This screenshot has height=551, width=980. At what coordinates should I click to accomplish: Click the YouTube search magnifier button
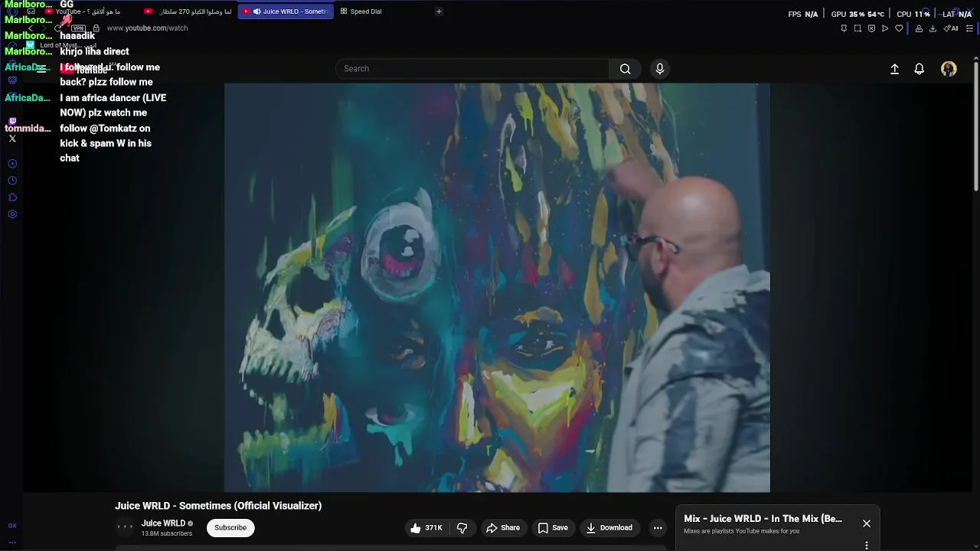(626, 69)
